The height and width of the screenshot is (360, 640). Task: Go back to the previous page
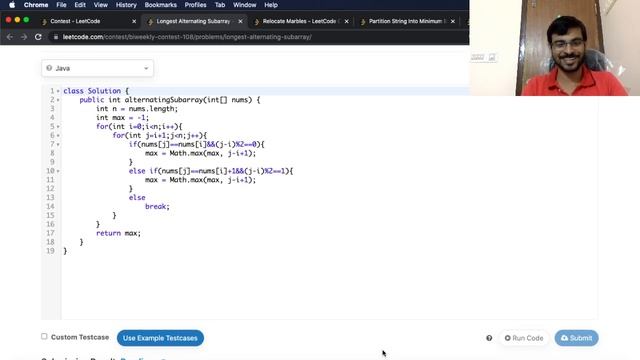click(10, 37)
